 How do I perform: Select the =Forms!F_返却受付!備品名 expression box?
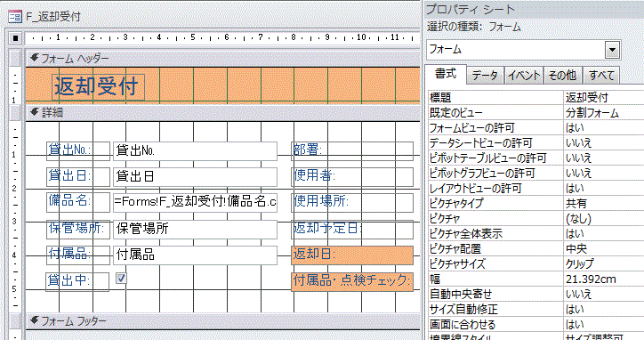click(195, 202)
